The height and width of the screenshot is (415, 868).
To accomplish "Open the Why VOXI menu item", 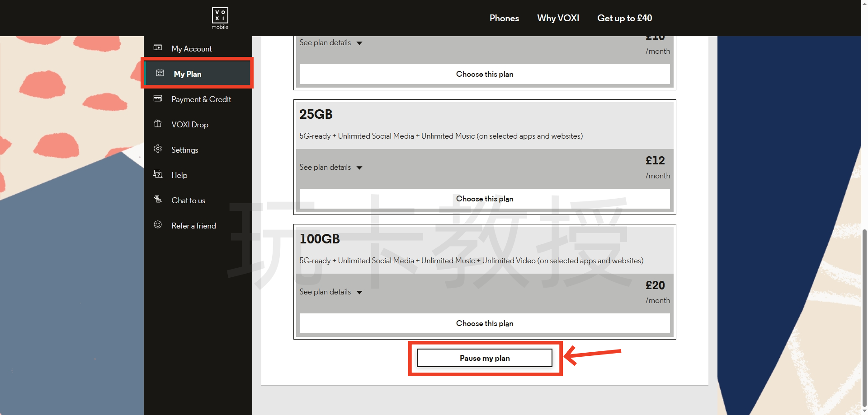I will (x=558, y=18).
